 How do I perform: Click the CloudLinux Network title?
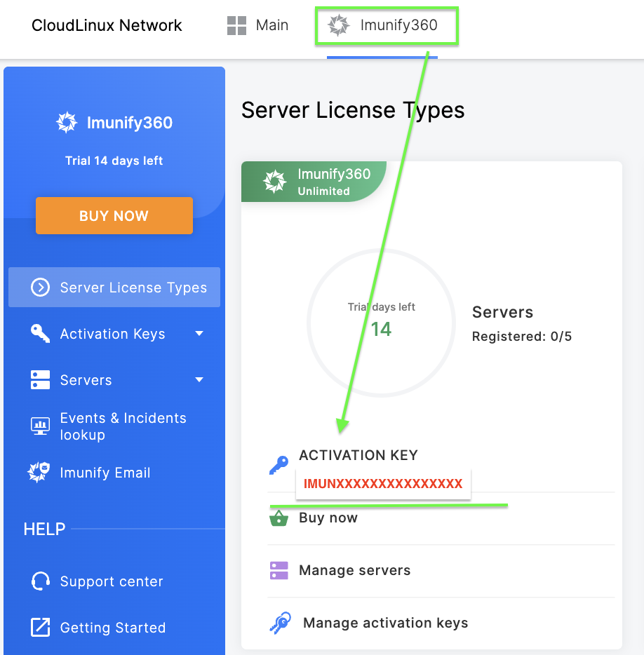point(107,25)
